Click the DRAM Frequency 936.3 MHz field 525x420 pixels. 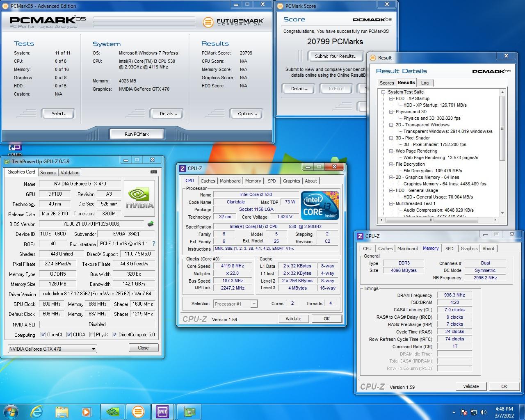(454, 295)
